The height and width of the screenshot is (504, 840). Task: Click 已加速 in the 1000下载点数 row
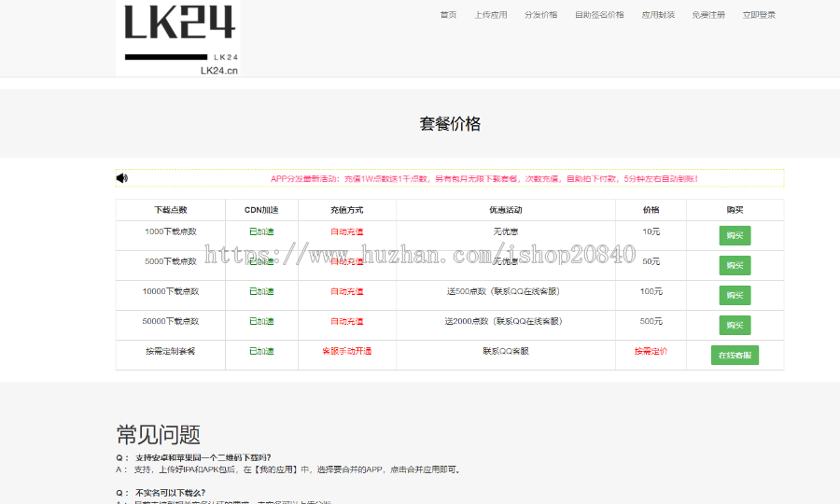261,231
